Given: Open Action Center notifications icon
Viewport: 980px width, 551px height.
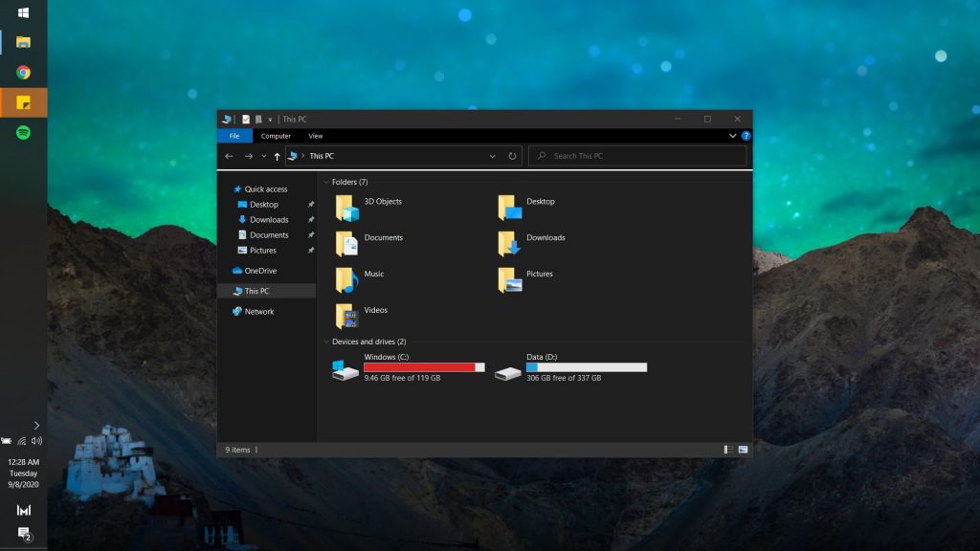Looking at the screenshot, I should [24, 534].
